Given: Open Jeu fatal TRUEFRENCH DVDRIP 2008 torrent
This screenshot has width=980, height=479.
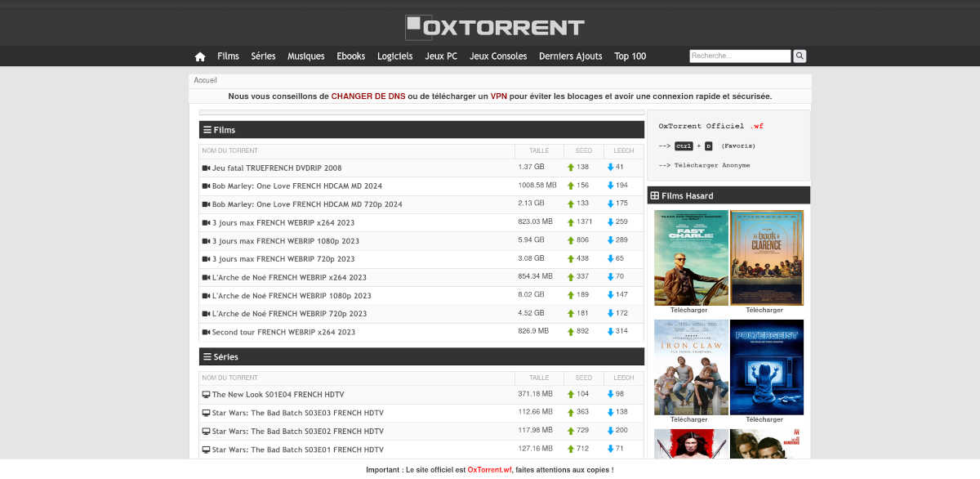Looking at the screenshot, I should click(x=277, y=168).
